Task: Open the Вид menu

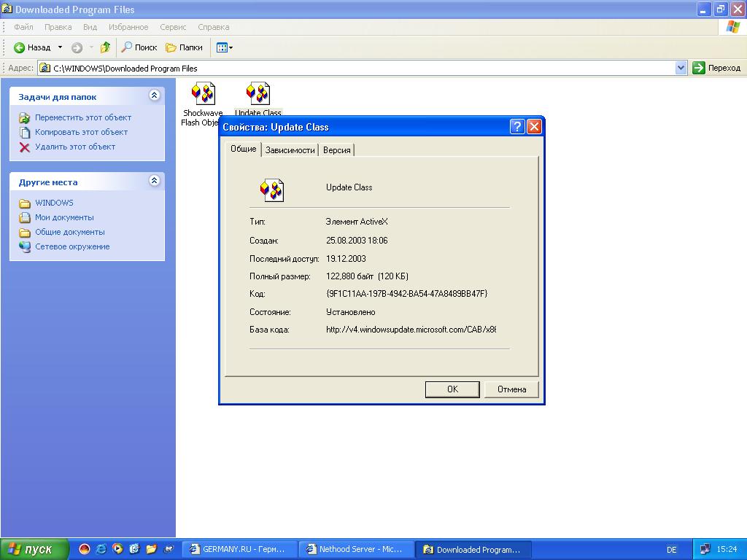Action: coord(90,27)
